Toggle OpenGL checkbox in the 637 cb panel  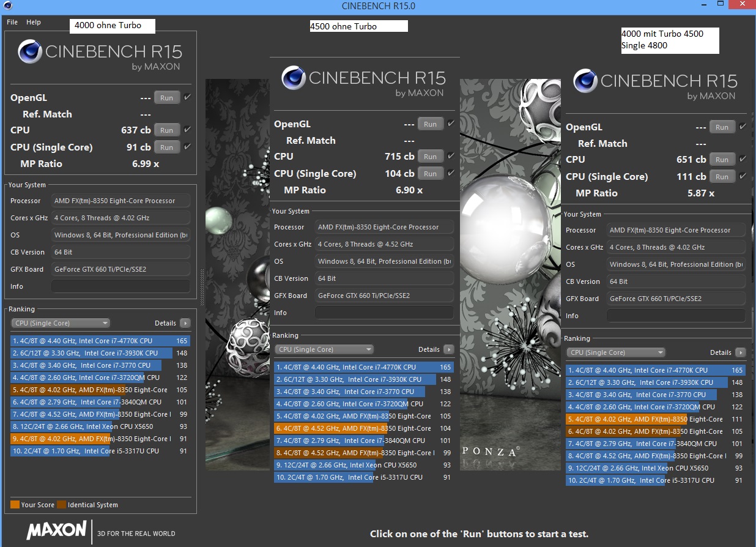click(187, 97)
